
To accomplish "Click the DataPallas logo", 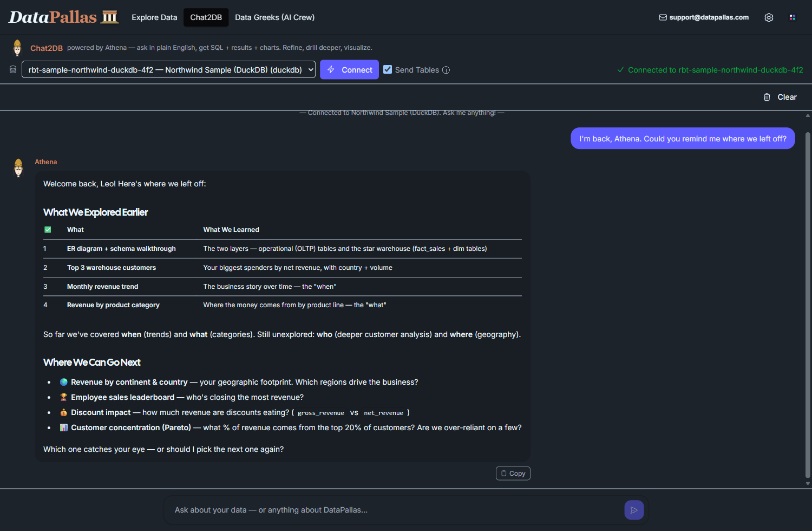I will pyautogui.click(x=63, y=17).
